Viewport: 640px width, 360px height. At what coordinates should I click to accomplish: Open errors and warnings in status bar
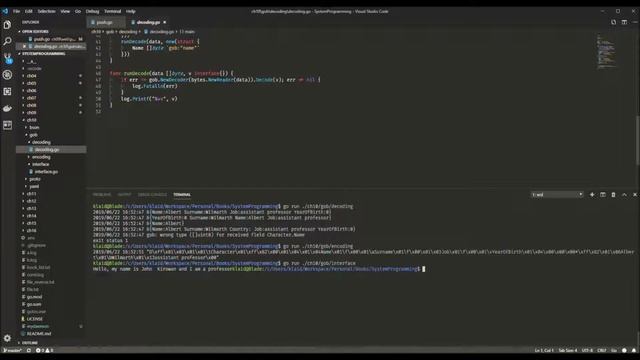[x=44, y=350]
